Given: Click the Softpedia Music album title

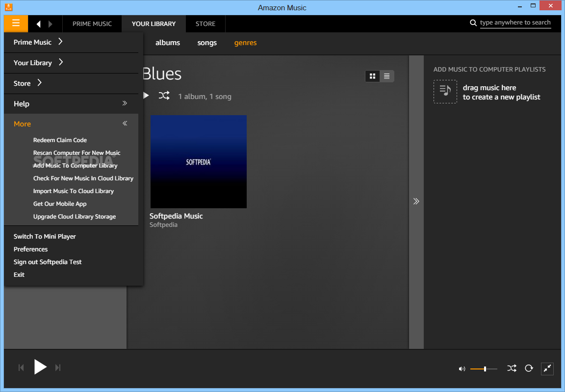Looking at the screenshot, I should point(176,216).
